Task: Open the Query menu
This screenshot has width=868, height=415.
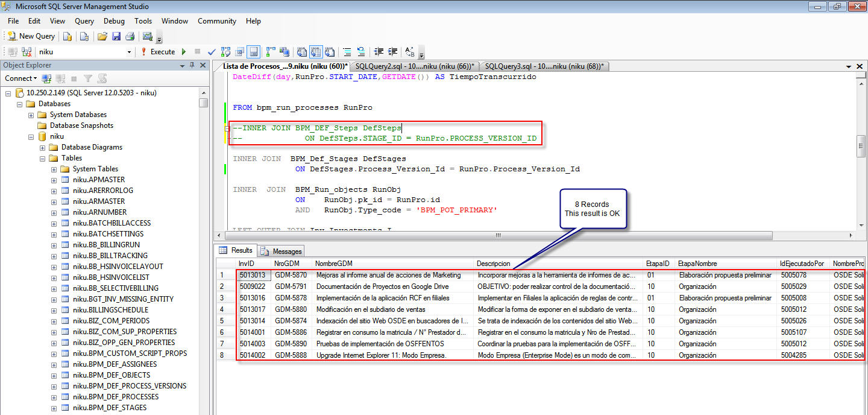Action: pos(84,21)
